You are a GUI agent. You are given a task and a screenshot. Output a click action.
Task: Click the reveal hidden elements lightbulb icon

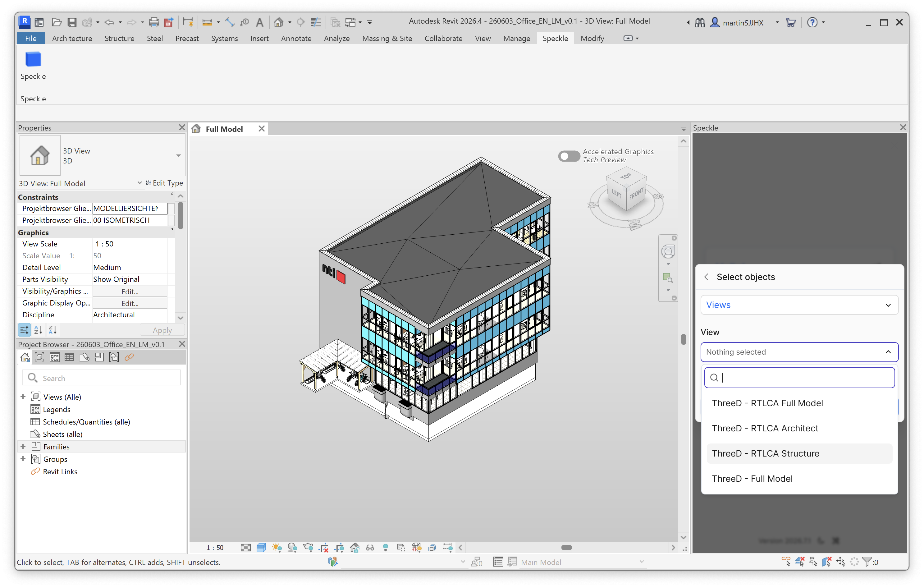[386, 548]
